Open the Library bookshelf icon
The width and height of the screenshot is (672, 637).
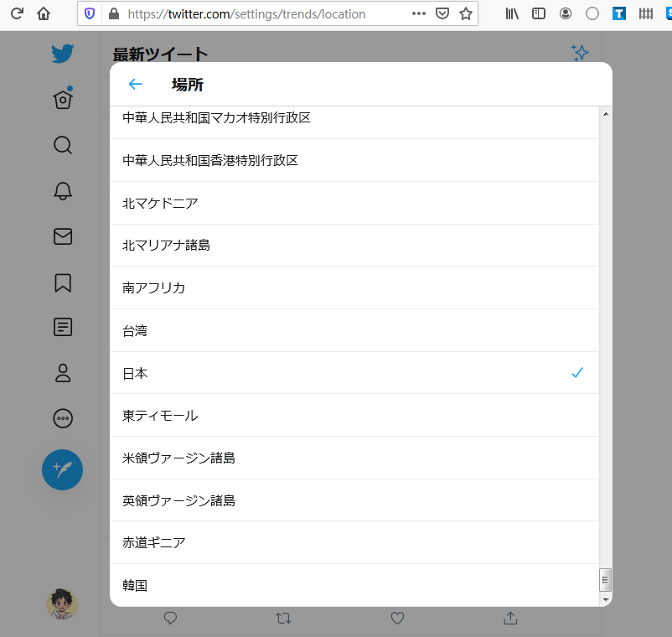512,13
